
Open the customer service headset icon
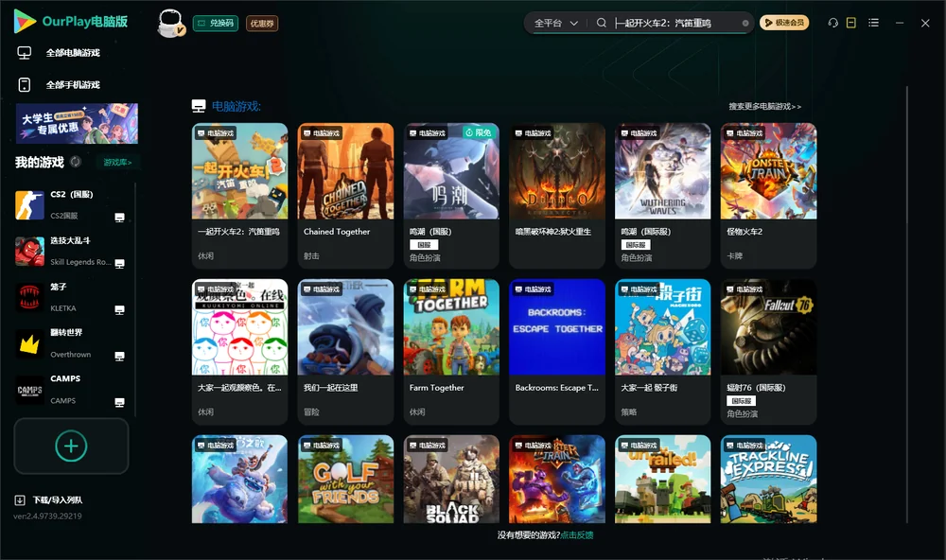[832, 23]
